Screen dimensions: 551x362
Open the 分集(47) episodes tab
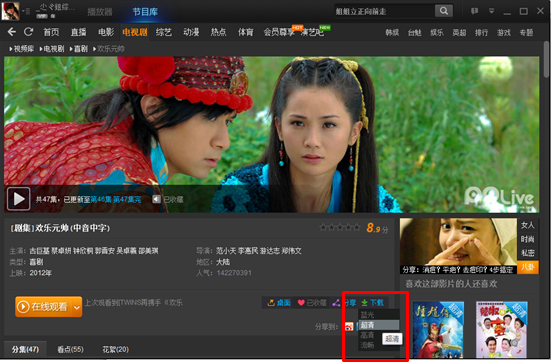coord(25,349)
